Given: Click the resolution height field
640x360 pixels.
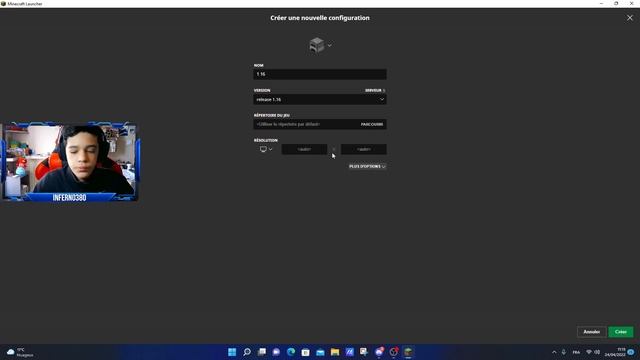Looking at the screenshot, I should pos(364,149).
